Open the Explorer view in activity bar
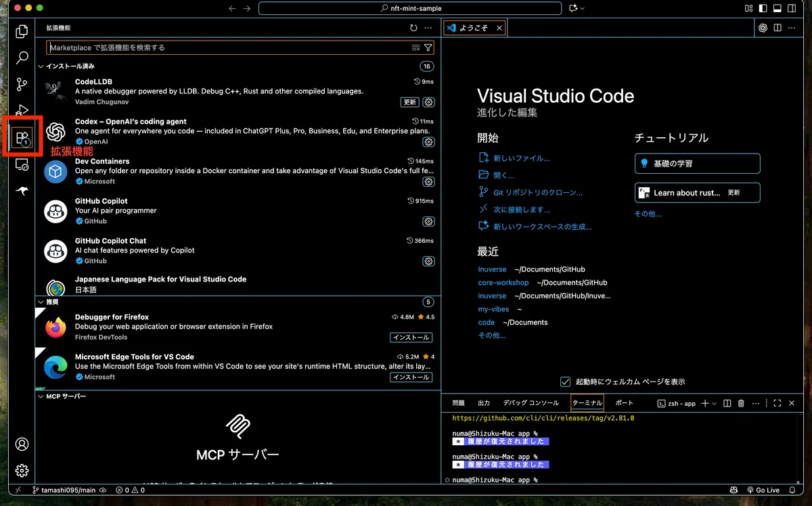Image resolution: width=812 pixels, height=506 pixels. pyautogui.click(x=22, y=31)
